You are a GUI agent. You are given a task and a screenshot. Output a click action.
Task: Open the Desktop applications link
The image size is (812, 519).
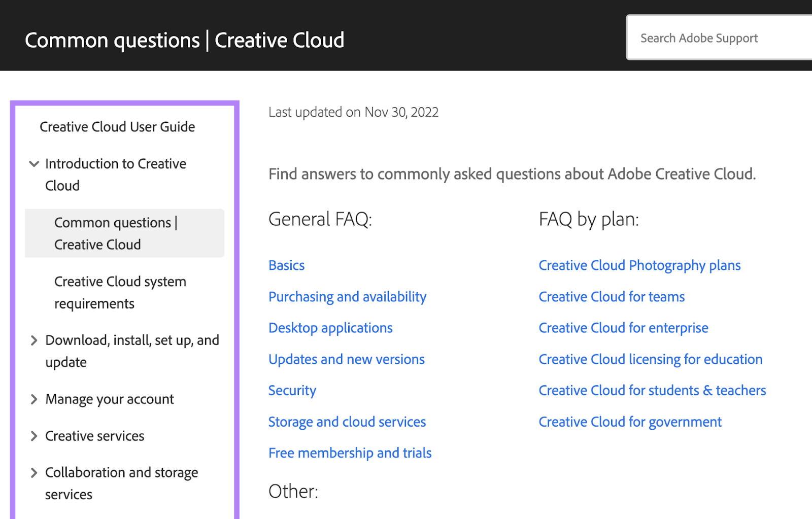tap(330, 328)
